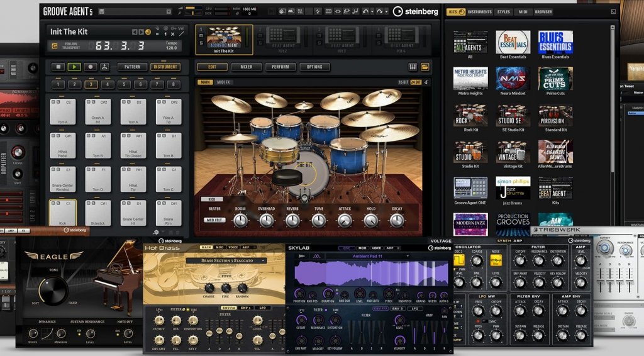Screen dimensions: 644x356
Task: Select pad group 3
Action: (x=91, y=84)
